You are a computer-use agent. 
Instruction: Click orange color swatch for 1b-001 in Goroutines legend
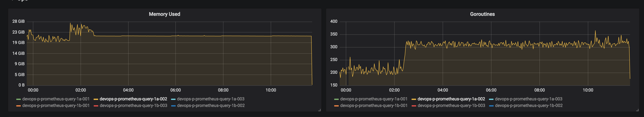[x=337, y=106]
